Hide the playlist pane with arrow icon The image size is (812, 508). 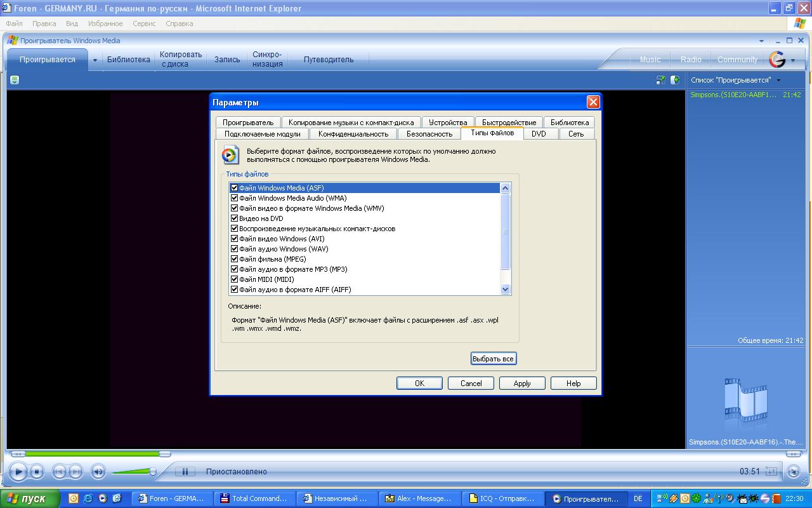tap(675, 80)
